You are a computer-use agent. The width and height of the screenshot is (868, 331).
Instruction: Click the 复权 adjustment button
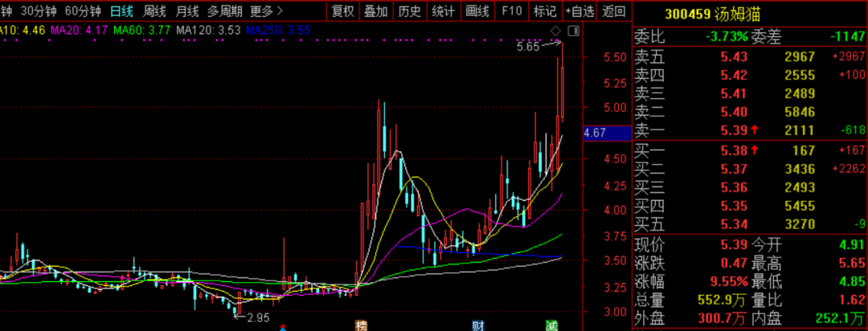click(342, 10)
